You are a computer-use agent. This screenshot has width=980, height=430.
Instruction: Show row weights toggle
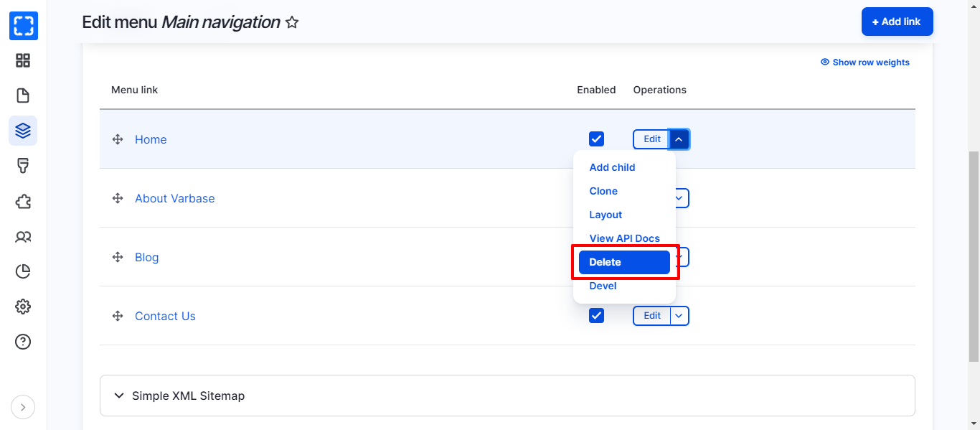click(x=865, y=62)
